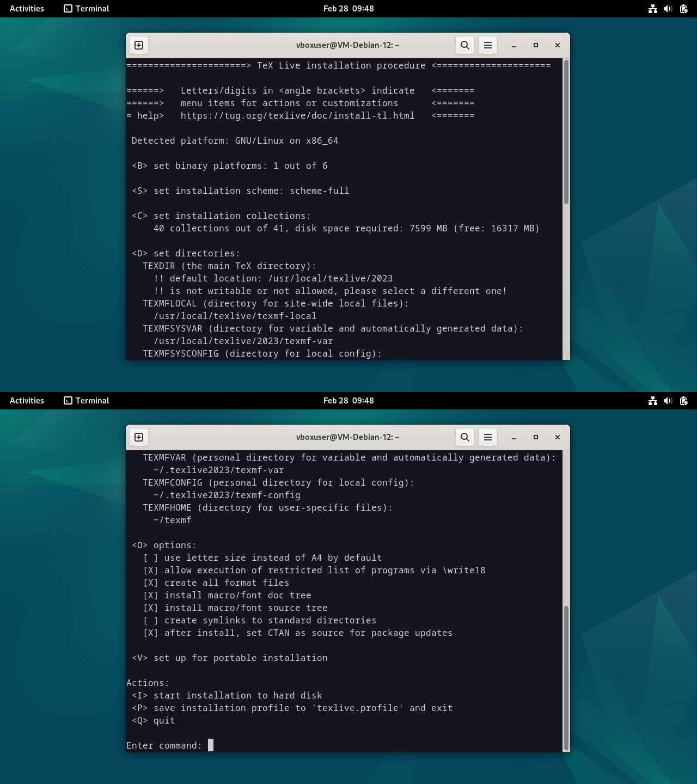This screenshot has height=784, width=697.
Task: Click the network icon in the lower top bar
Action: tap(653, 401)
